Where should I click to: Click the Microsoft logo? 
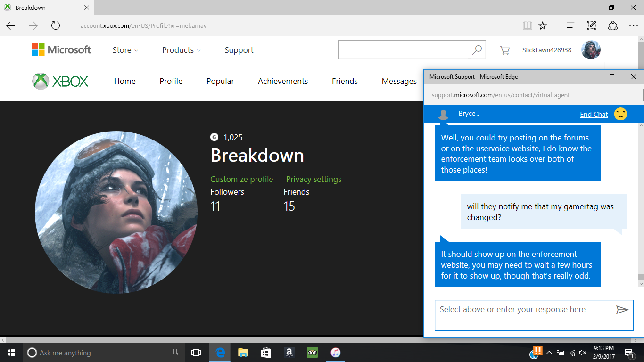click(x=61, y=49)
